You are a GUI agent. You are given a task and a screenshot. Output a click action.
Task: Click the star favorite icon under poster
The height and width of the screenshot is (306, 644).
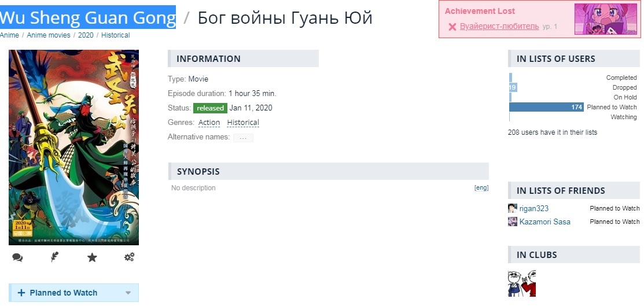(x=92, y=257)
